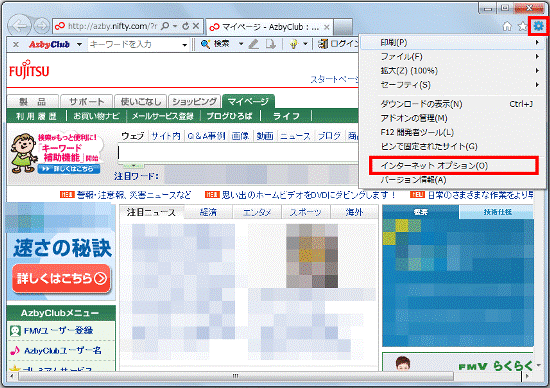
Task: Click the address bar URL field
Action: tap(112, 26)
